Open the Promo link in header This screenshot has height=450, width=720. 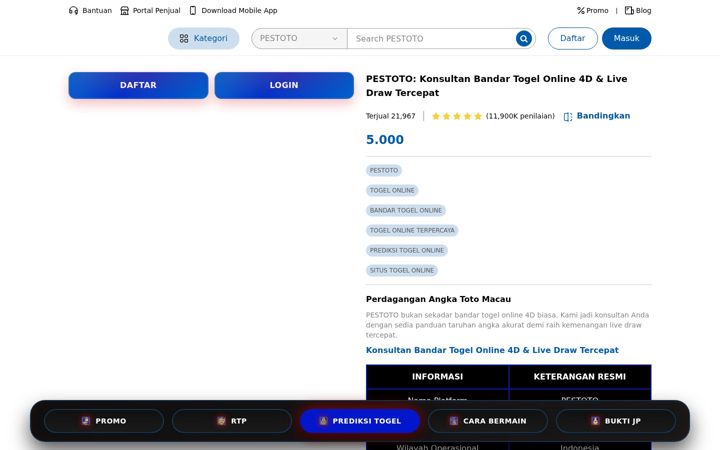(x=593, y=11)
